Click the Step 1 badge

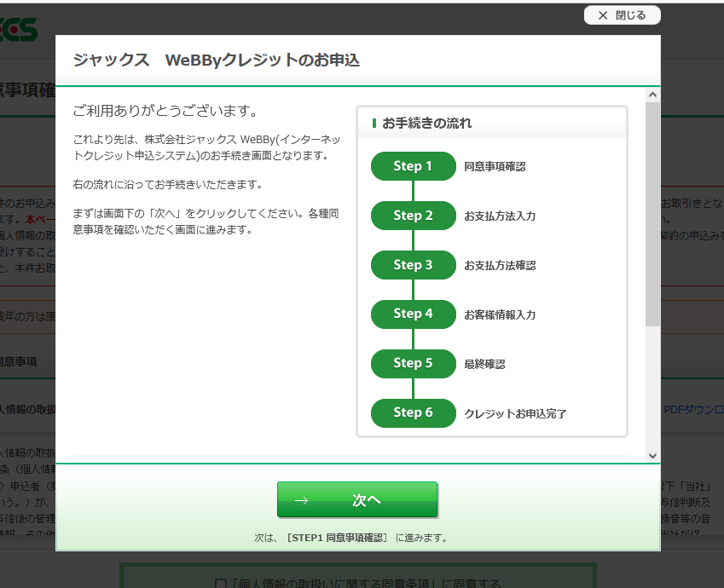point(413,166)
